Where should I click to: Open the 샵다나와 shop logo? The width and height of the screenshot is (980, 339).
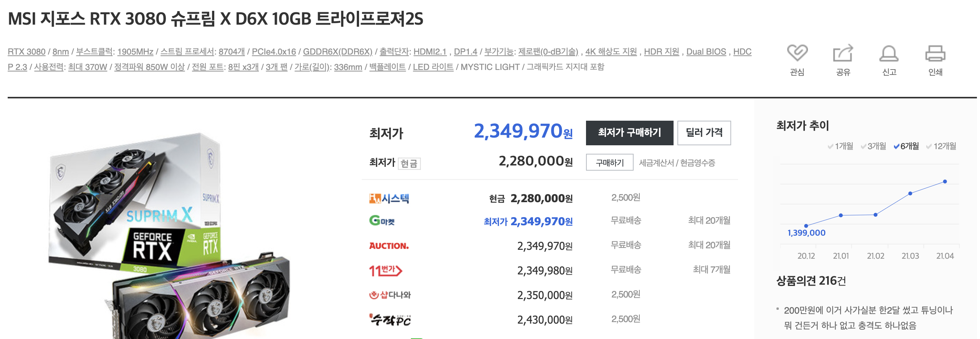(x=390, y=295)
